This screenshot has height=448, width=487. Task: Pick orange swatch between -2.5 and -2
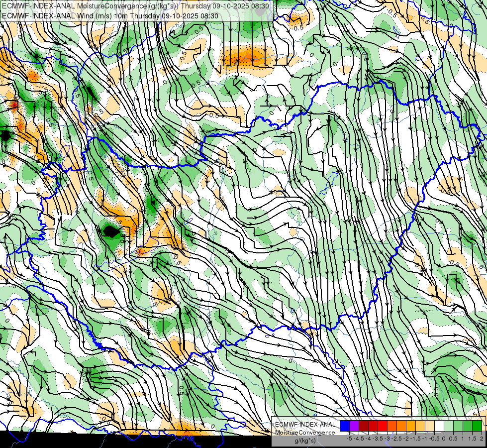click(x=401, y=426)
